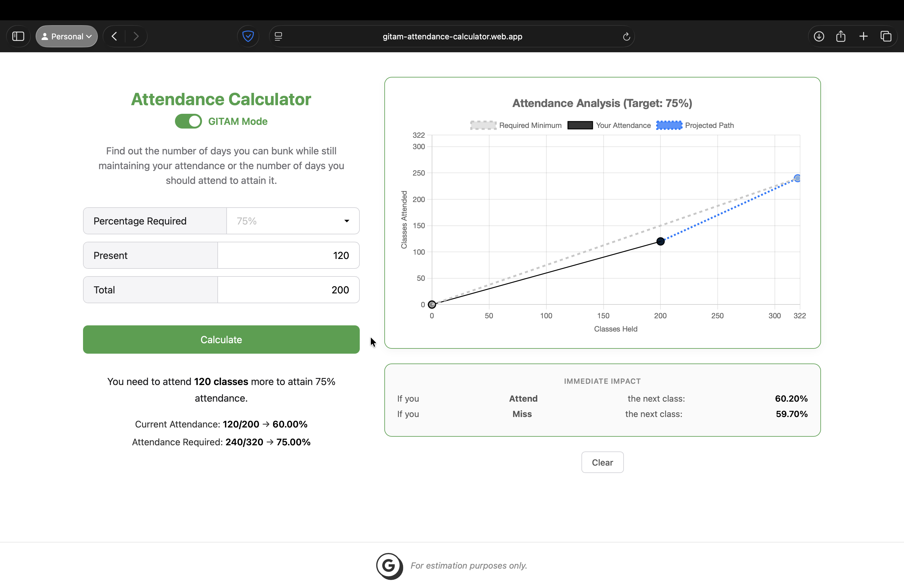Click the gitam-attendance-calculator address bar
The height and width of the screenshot is (588, 904).
(452, 37)
